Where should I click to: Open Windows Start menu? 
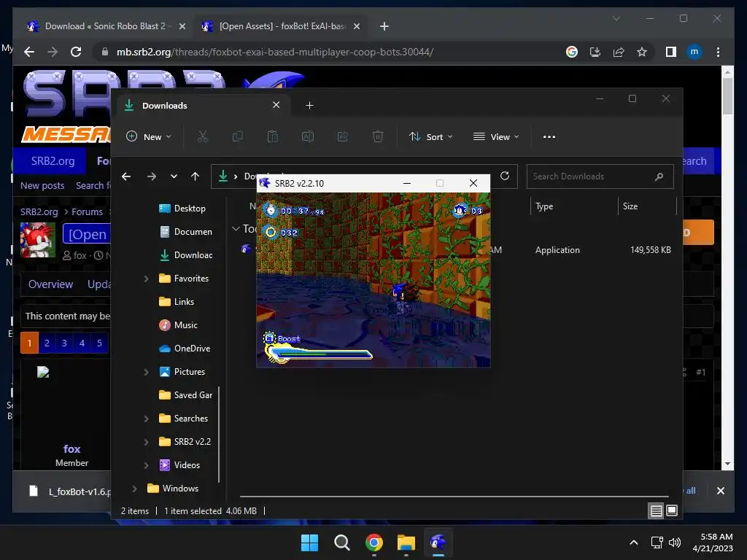click(x=309, y=542)
